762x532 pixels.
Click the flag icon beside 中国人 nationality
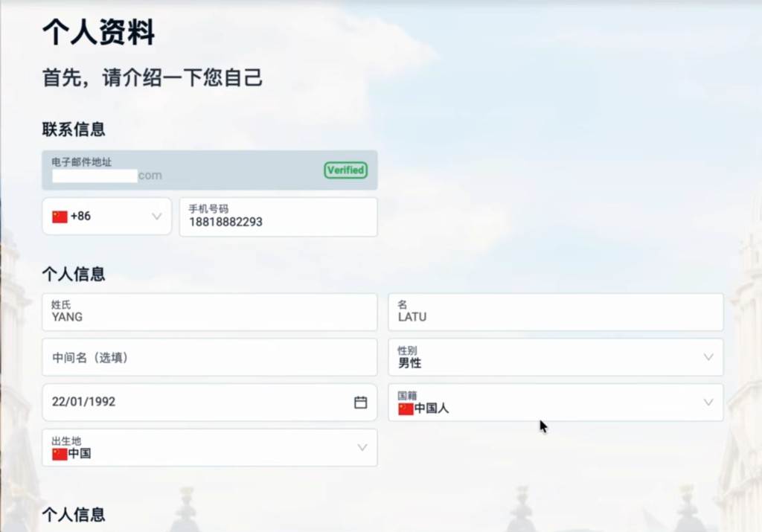pyautogui.click(x=406, y=408)
